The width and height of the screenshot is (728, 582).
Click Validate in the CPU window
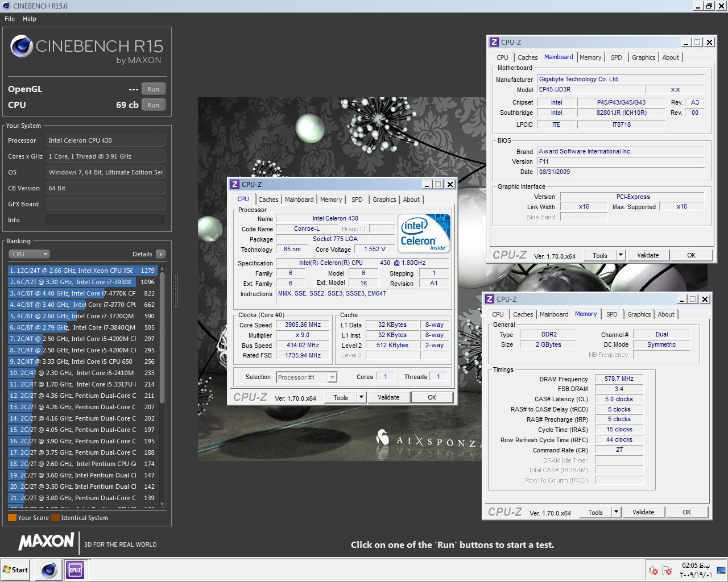coord(388,397)
